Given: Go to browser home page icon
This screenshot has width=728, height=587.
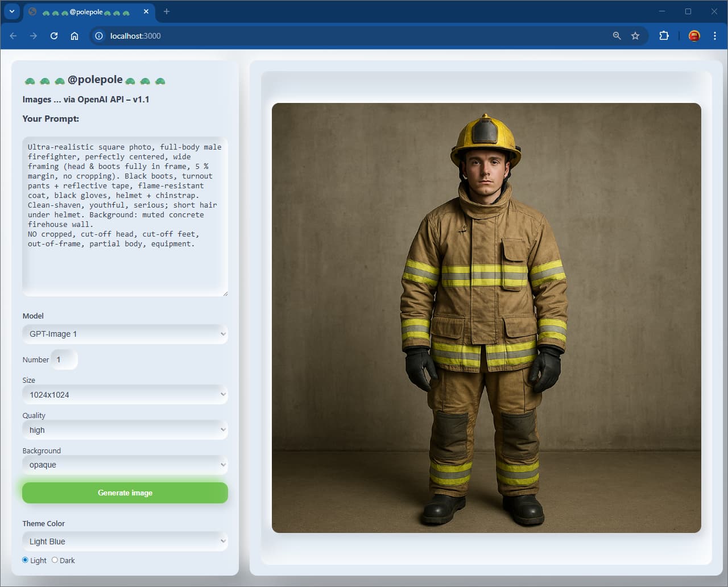Looking at the screenshot, I should [75, 36].
